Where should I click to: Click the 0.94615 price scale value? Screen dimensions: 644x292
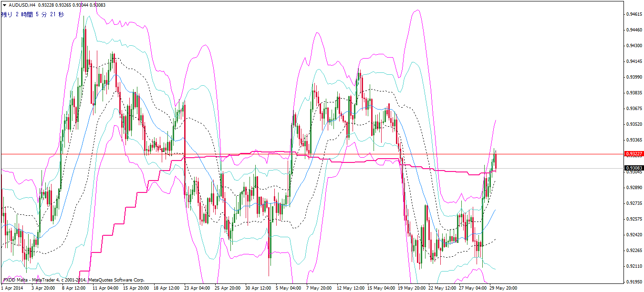(x=634, y=14)
